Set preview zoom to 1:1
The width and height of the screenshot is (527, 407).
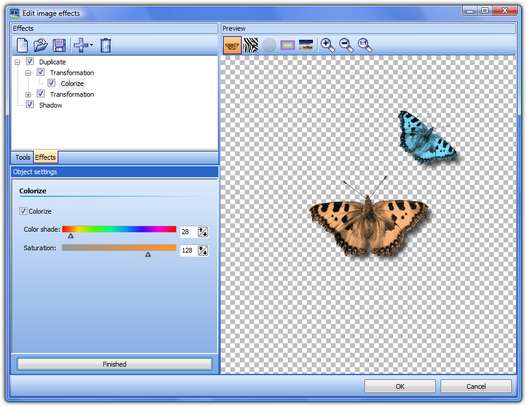coord(365,45)
